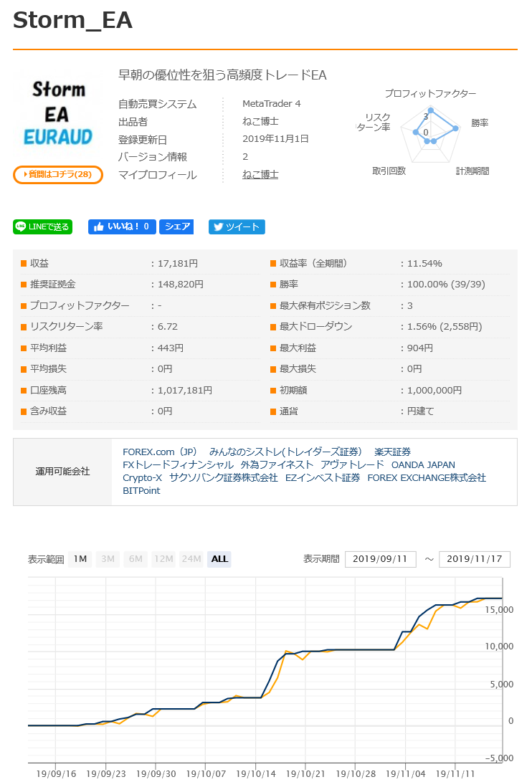Screen dimensions: 532x782
Task: Click the Storm EA EURAUD product thumbnail
Action: tap(58, 114)
